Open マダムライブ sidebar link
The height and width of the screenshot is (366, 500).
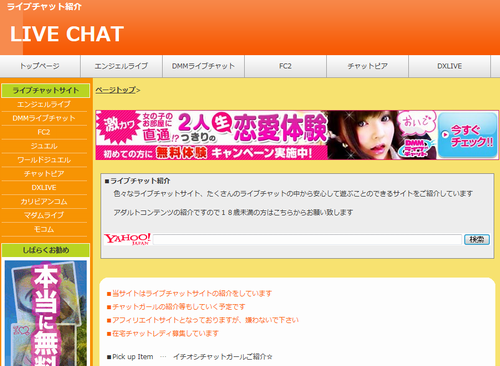44,215
